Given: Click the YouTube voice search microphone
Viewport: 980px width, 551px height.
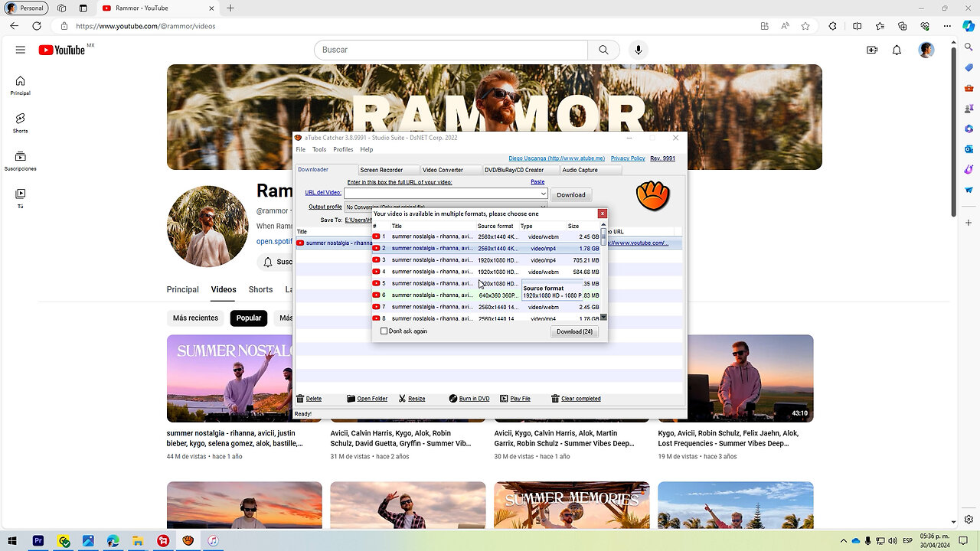Looking at the screenshot, I should (639, 50).
